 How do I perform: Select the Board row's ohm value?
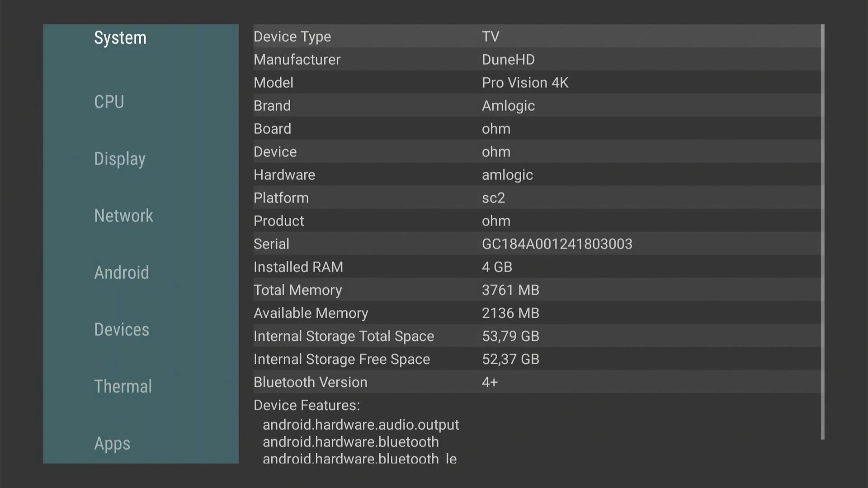pyautogui.click(x=496, y=129)
